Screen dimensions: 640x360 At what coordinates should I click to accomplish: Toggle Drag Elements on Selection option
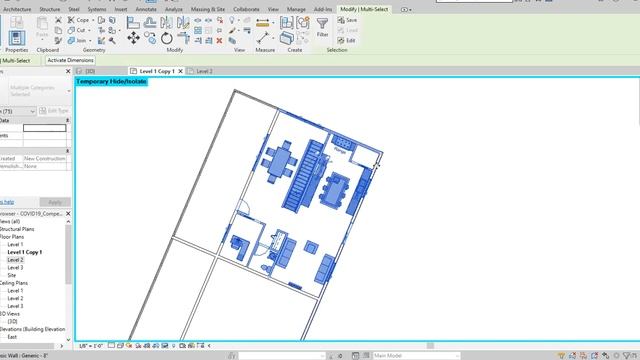[606, 356]
